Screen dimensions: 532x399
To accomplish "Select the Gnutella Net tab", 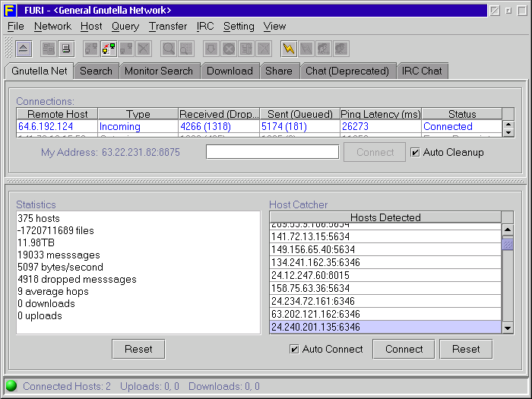I will (x=40, y=71).
